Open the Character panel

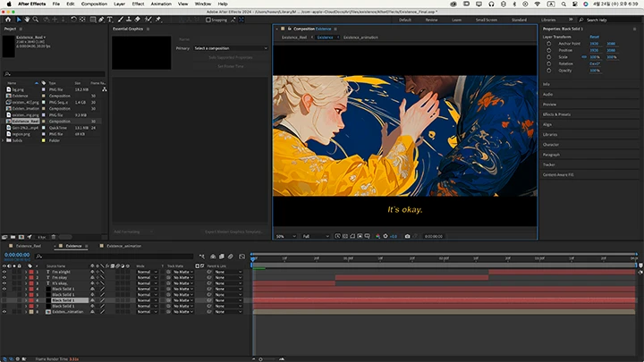[x=551, y=145]
